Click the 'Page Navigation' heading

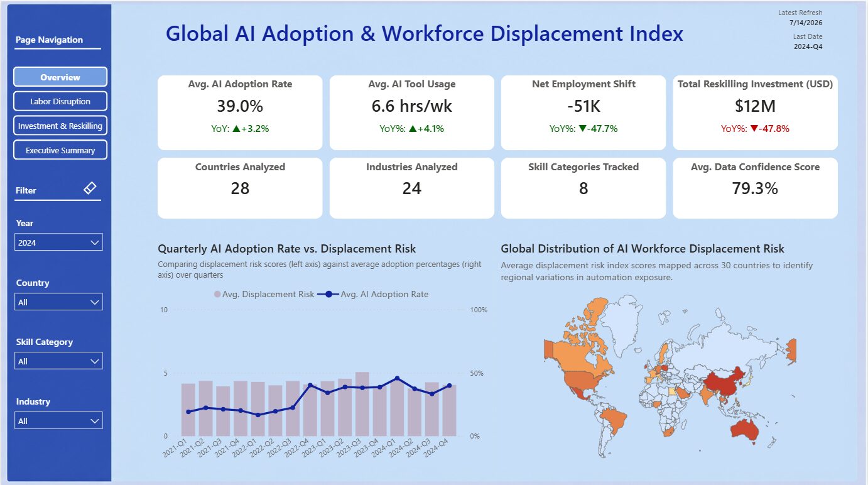click(x=49, y=40)
